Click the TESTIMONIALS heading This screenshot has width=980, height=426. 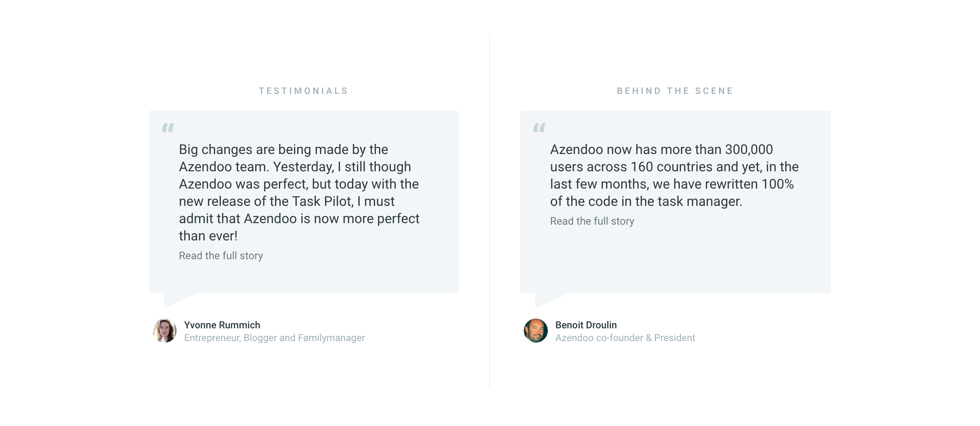304,91
